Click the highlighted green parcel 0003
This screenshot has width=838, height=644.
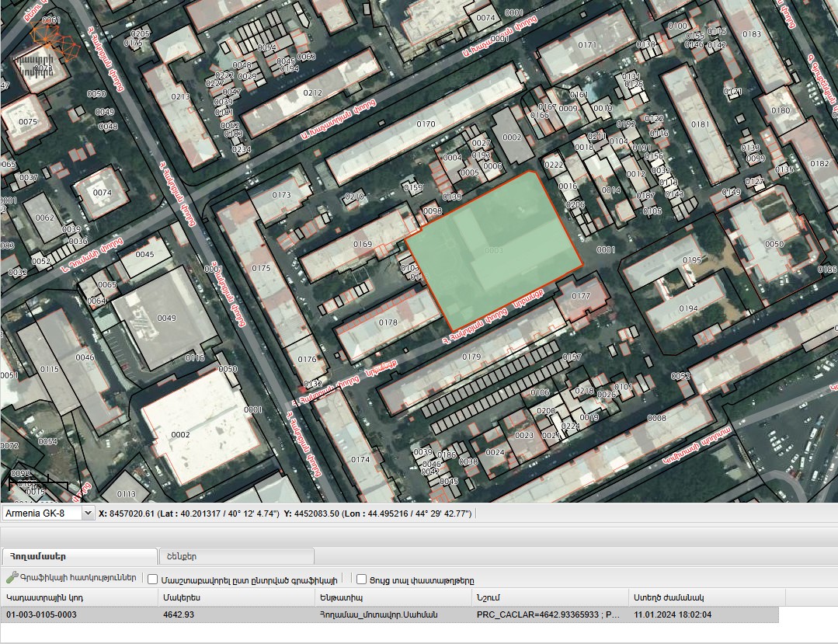[x=493, y=250]
